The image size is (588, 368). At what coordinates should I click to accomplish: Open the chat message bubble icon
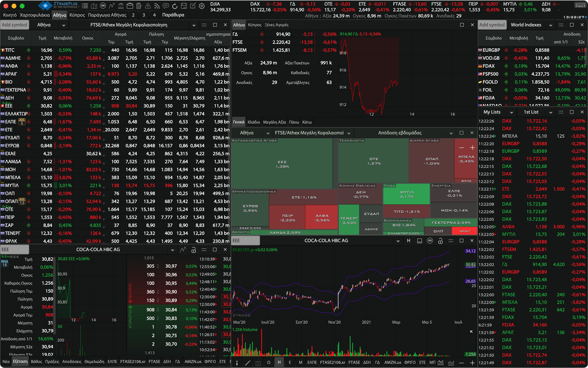point(166,6)
